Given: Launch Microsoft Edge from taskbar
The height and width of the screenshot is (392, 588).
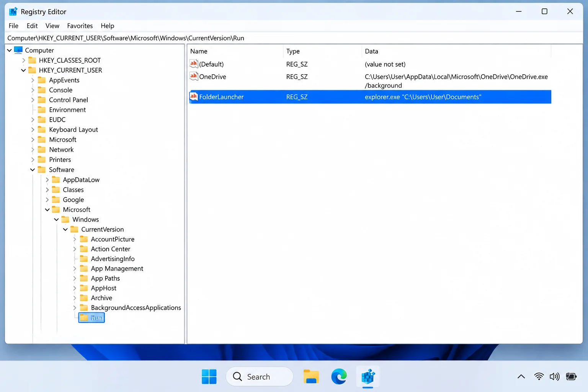Looking at the screenshot, I should pos(339,377).
